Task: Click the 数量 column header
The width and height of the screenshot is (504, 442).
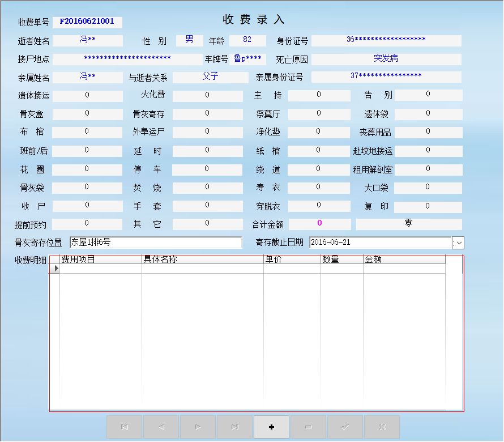Action: pos(342,260)
